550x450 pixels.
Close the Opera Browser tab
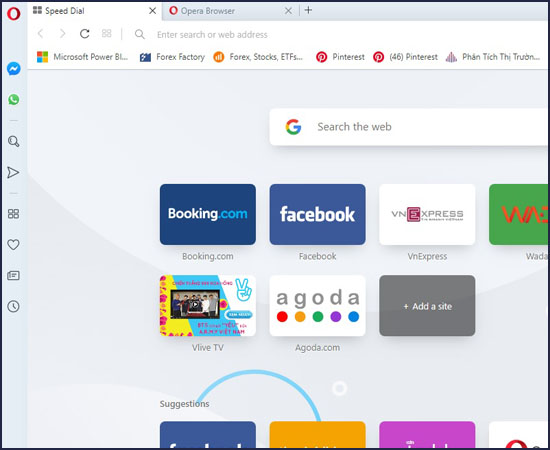(x=288, y=11)
